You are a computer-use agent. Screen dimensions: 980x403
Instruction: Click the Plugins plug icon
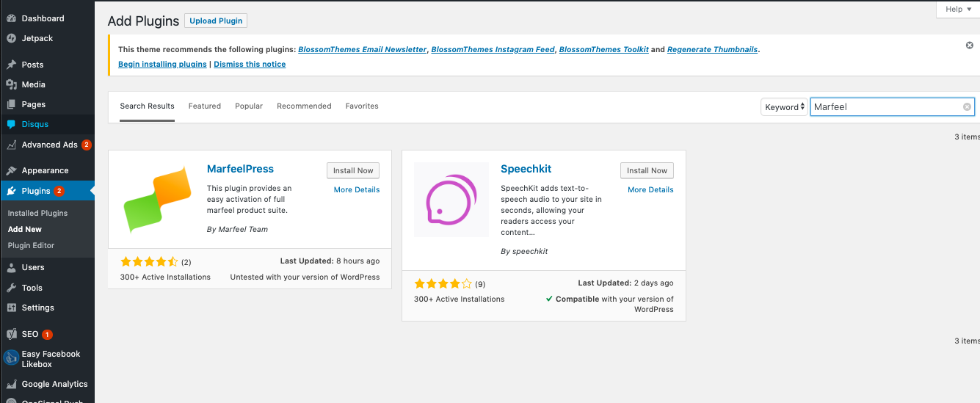[11, 191]
